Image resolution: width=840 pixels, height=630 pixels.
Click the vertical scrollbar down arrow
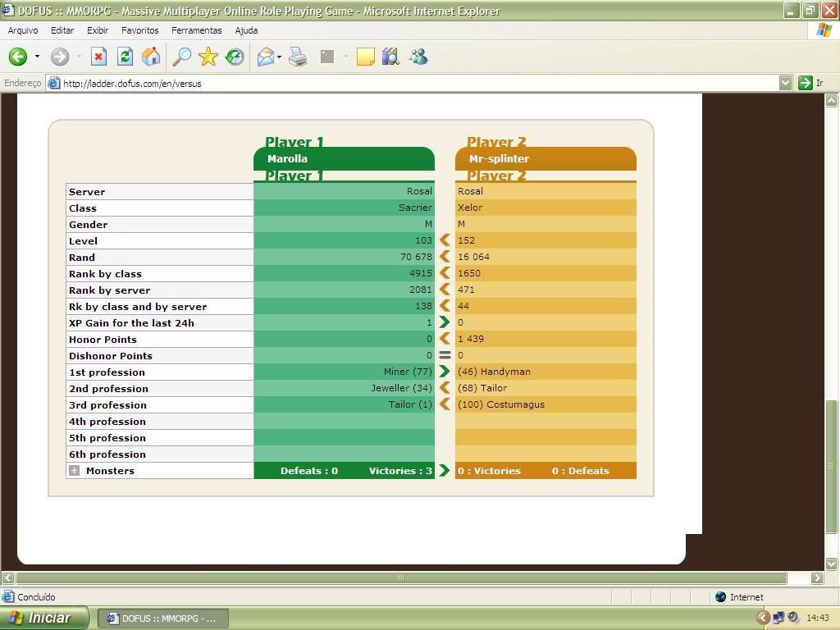832,564
